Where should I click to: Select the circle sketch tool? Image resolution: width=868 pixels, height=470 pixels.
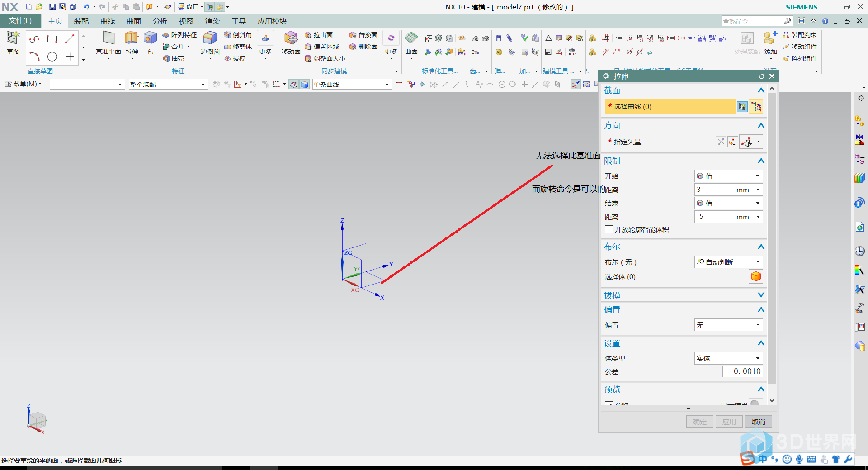(52, 57)
